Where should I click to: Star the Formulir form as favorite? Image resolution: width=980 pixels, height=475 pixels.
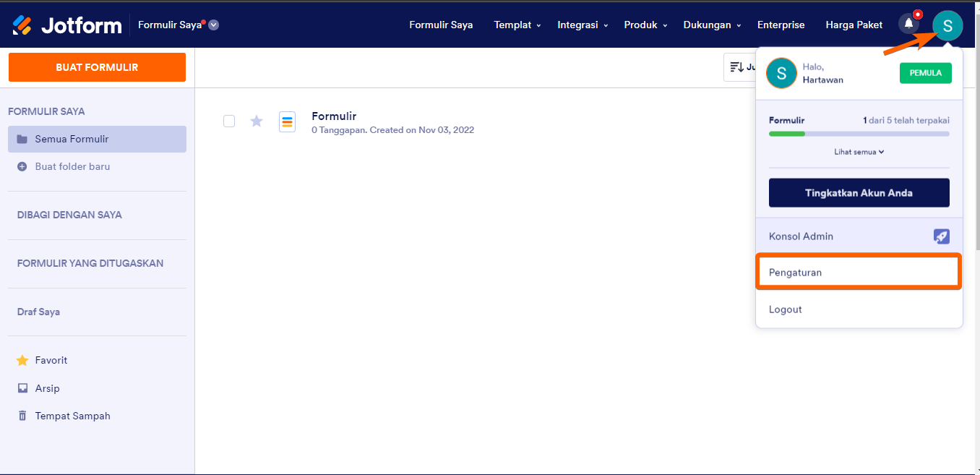(x=256, y=121)
